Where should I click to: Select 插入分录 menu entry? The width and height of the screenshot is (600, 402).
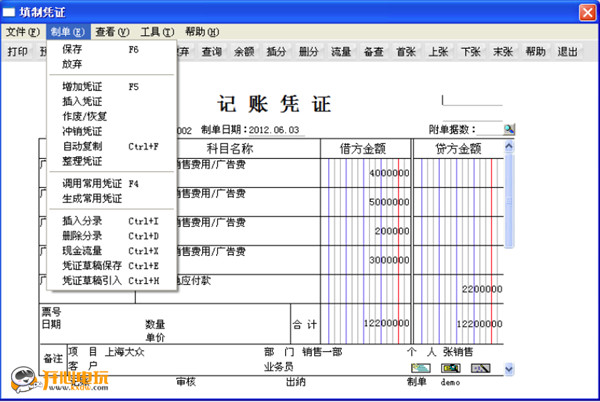[111, 221]
